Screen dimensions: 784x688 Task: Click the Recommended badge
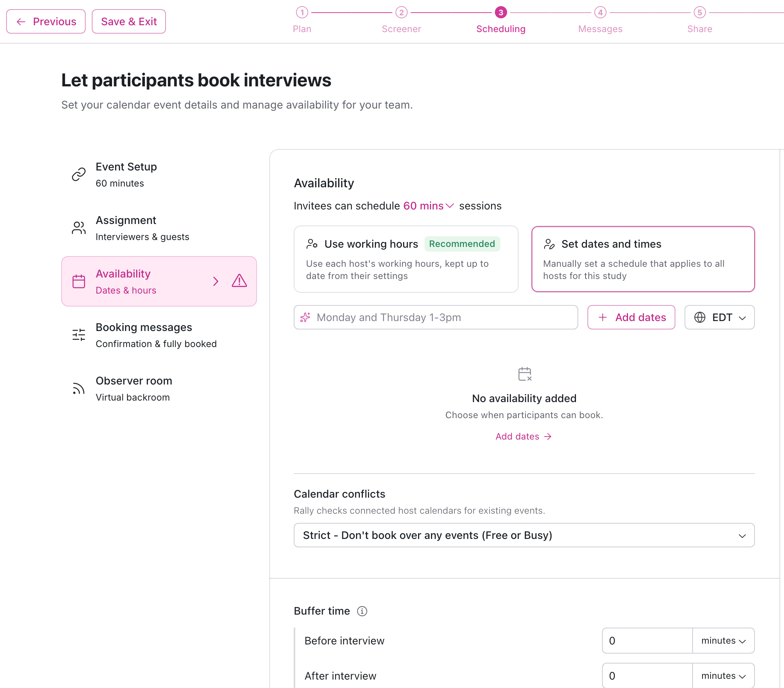point(462,244)
